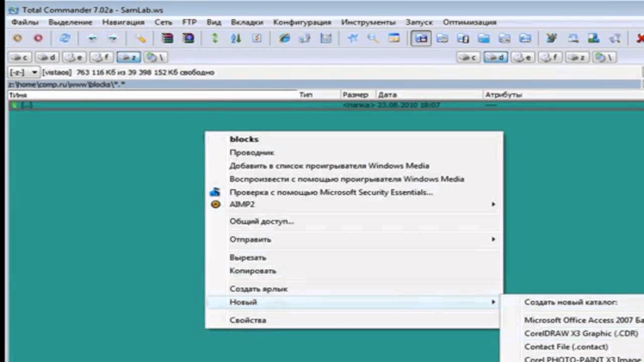Click the blue monitor toolbar icon
This screenshot has height=362, width=644.
point(594,38)
